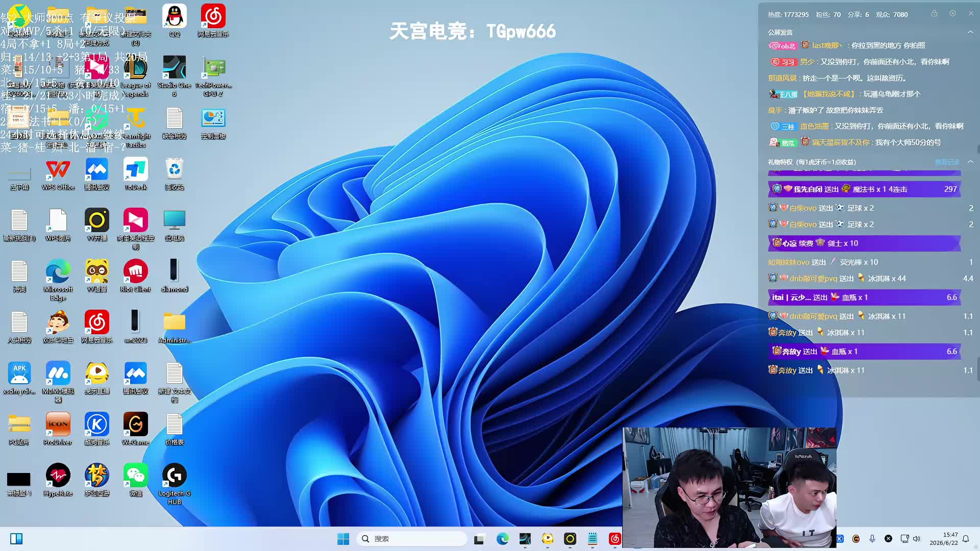Select the itai 云少 血瓶 gift row
Screen dimensions: 980x551
(864, 297)
